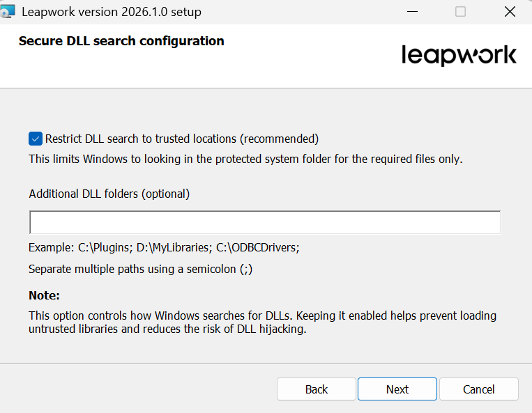
Task: Click the bold 'Note:' label
Action: 44,295
